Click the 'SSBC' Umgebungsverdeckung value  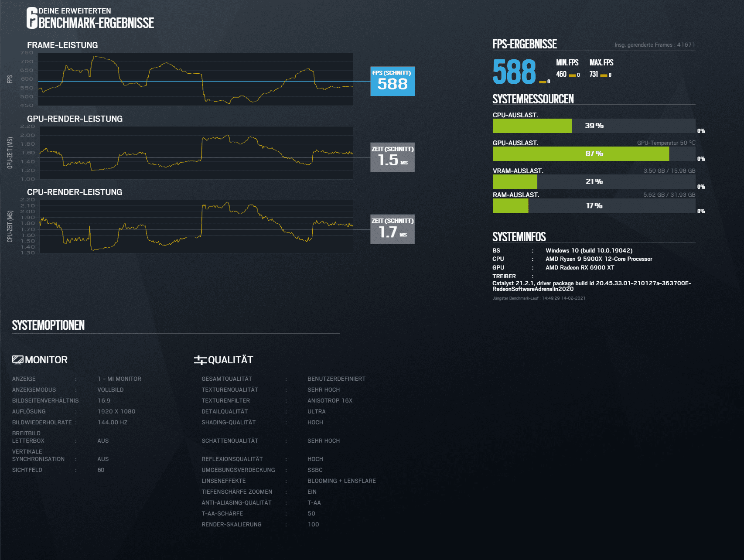315,470
